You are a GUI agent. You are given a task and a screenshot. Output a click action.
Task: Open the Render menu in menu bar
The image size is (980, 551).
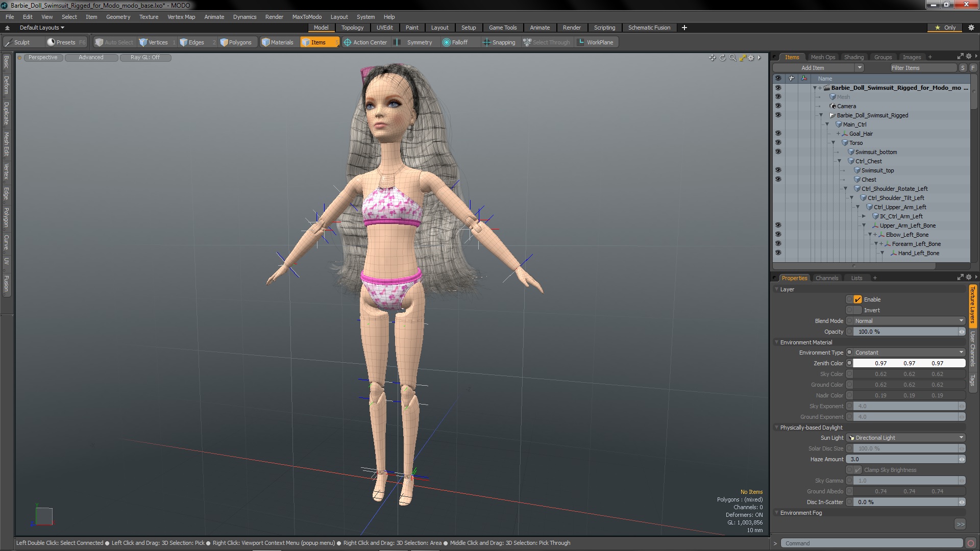(x=274, y=17)
